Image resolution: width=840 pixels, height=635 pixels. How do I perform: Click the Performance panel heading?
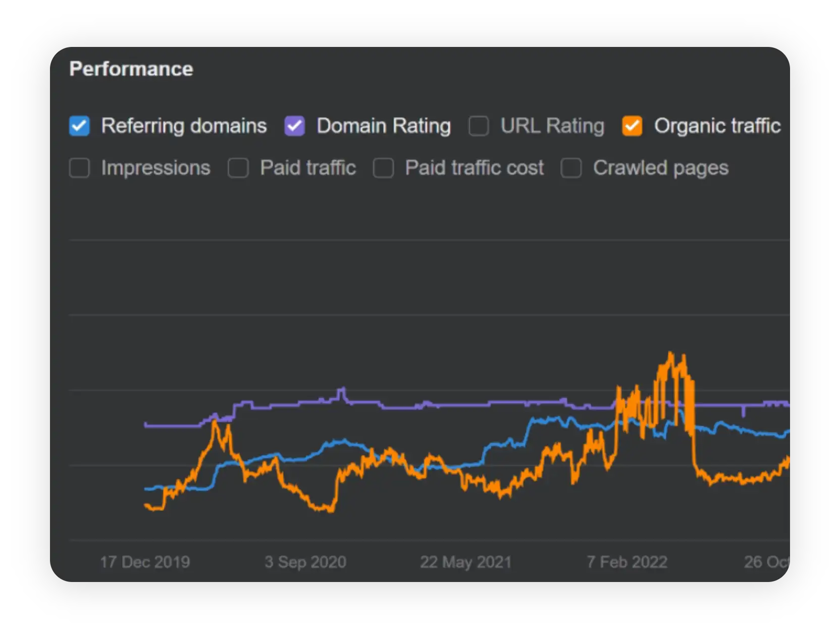pyautogui.click(x=131, y=69)
